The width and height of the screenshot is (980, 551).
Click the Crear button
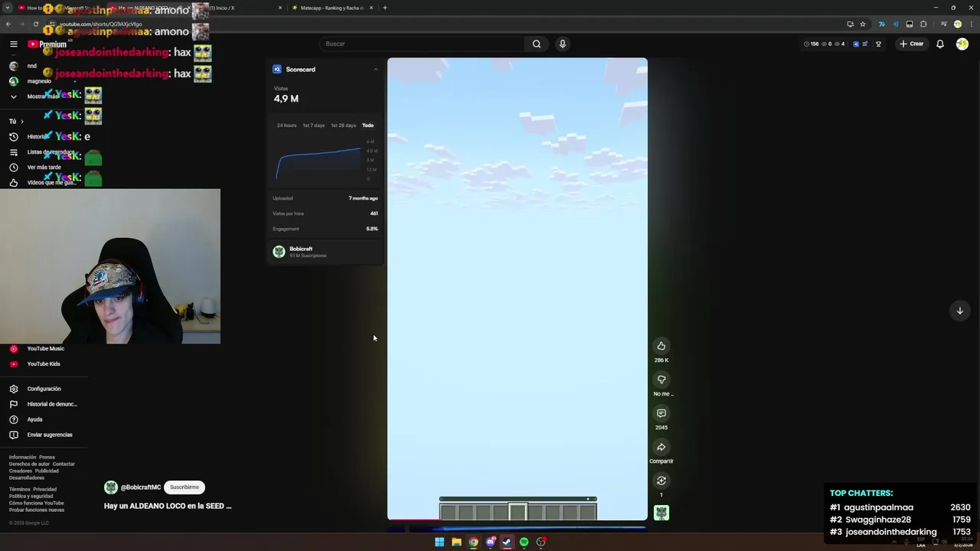(x=911, y=44)
